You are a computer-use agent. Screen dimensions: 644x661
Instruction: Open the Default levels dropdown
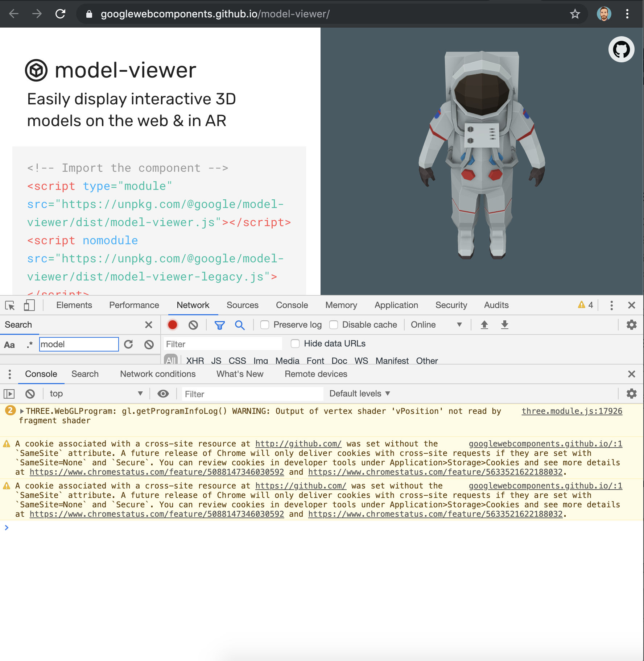(x=359, y=394)
